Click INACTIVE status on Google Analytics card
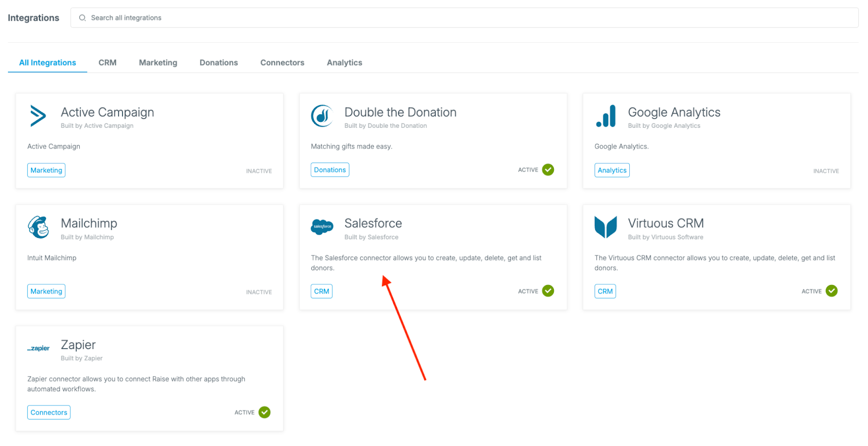 coord(826,171)
